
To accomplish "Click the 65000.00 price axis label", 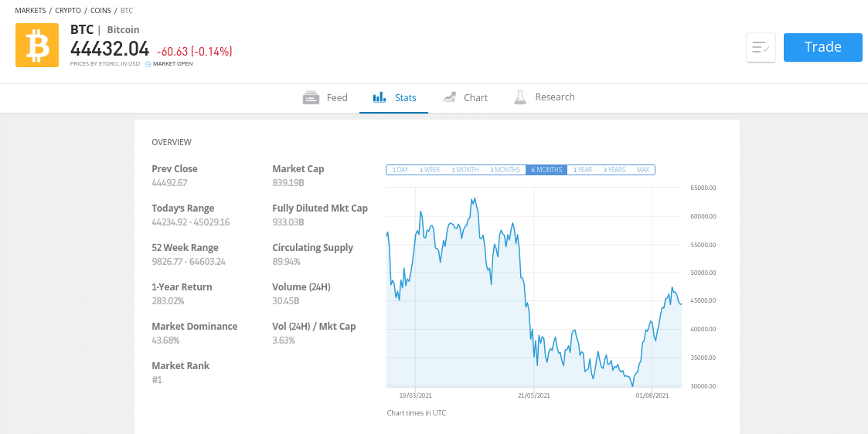I will (703, 188).
